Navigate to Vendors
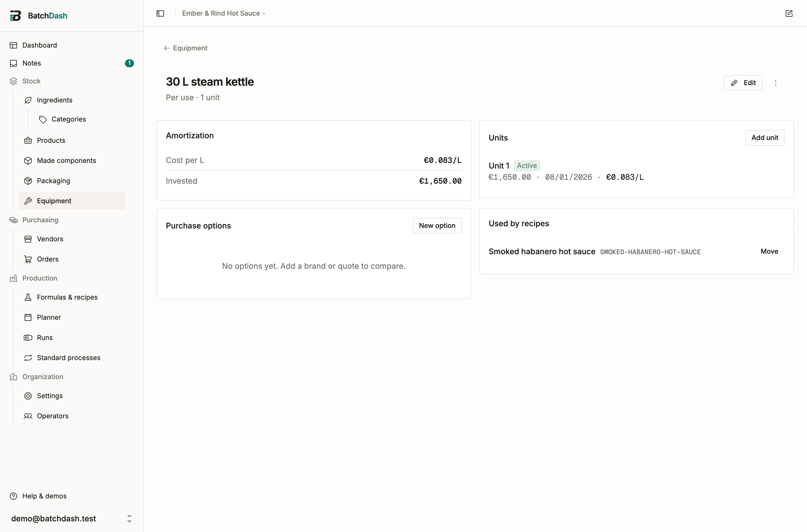Image resolution: width=807 pixels, height=532 pixels. click(x=72, y=239)
